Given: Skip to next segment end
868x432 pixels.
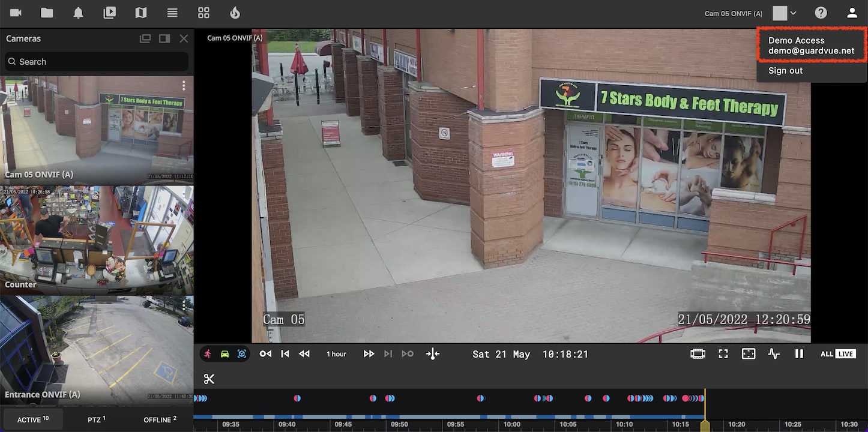Looking at the screenshot, I should coord(388,354).
